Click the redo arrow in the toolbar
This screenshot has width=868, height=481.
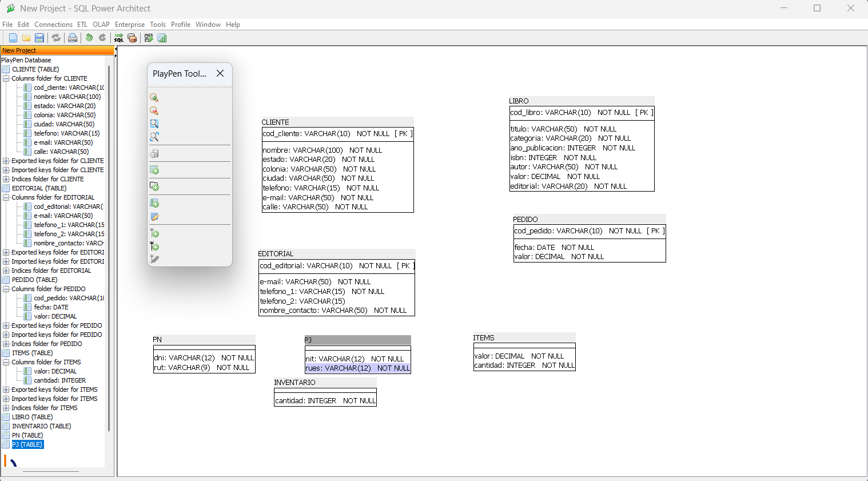pyautogui.click(x=102, y=38)
